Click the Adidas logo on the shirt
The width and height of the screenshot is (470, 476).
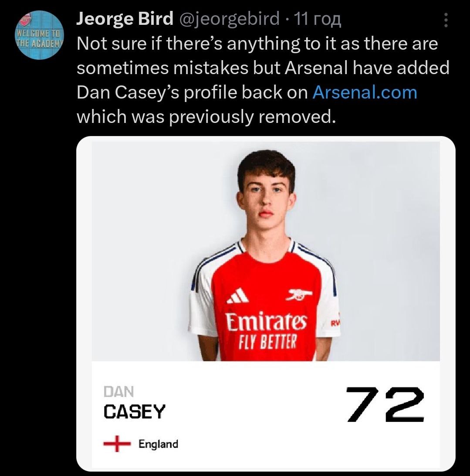[238, 296]
